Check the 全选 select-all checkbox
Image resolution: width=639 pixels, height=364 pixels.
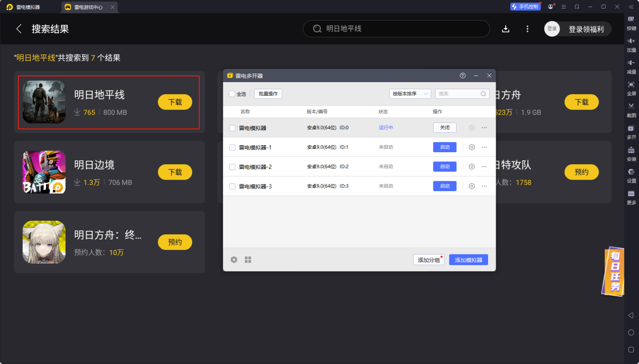tap(232, 94)
